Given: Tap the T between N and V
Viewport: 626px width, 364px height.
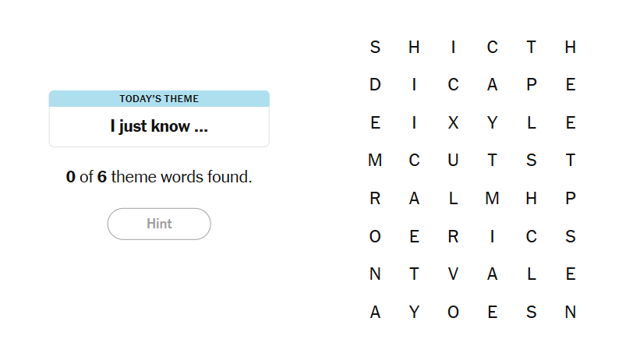Looking at the screenshot, I should tap(414, 274).
